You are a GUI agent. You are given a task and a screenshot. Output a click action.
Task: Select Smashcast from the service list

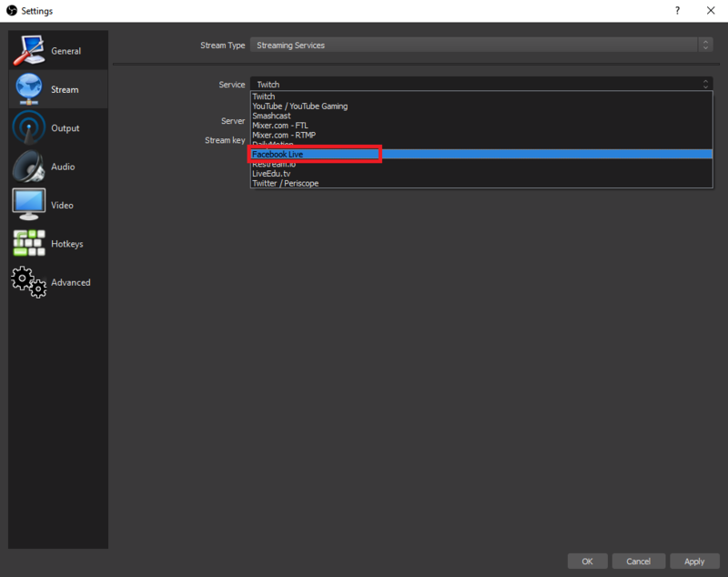[481, 116]
